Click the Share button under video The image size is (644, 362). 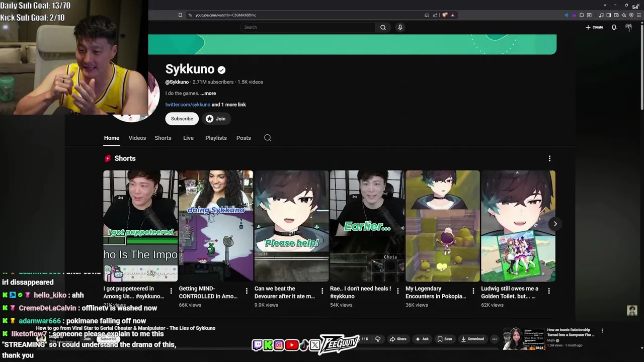click(x=398, y=339)
